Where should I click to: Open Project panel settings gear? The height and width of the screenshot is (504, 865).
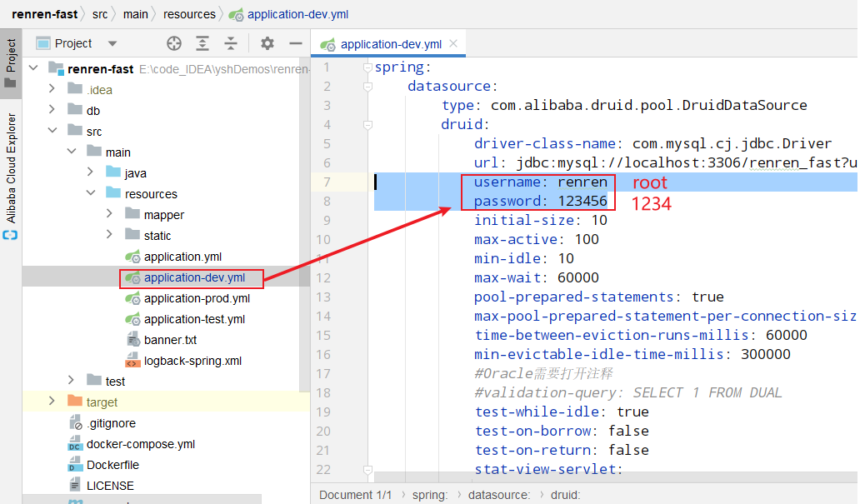click(267, 43)
